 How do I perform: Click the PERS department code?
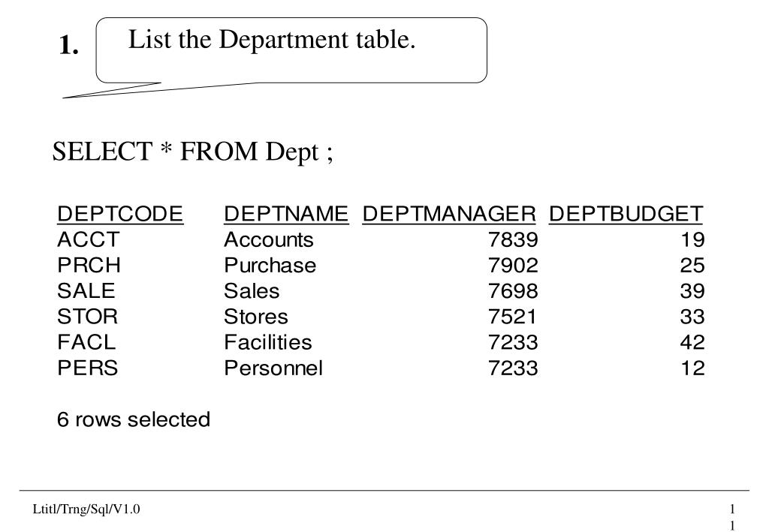pyautogui.click(x=88, y=368)
